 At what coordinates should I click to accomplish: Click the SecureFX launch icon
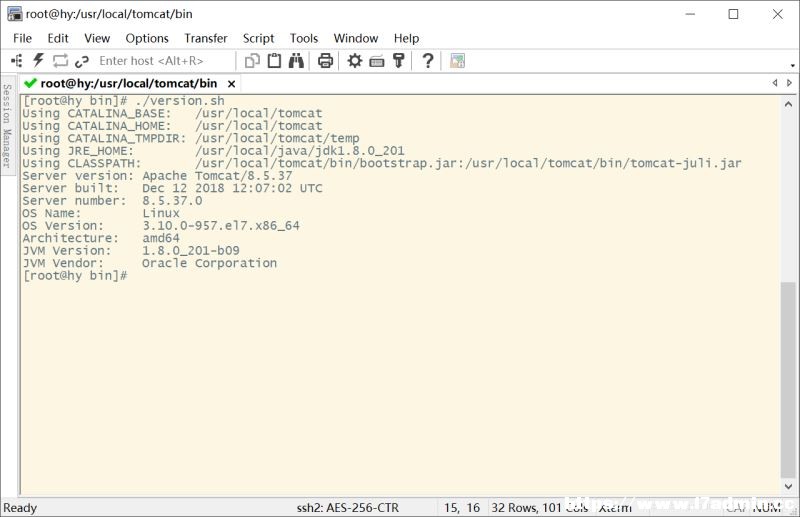[x=457, y=61]
